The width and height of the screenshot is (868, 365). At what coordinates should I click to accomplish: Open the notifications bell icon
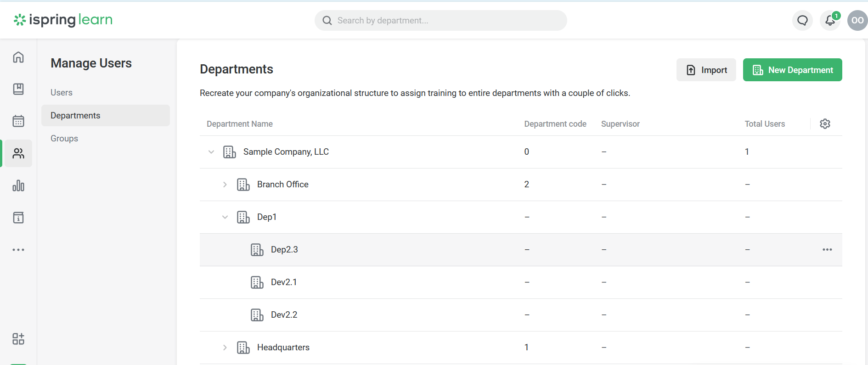point(830,21)
